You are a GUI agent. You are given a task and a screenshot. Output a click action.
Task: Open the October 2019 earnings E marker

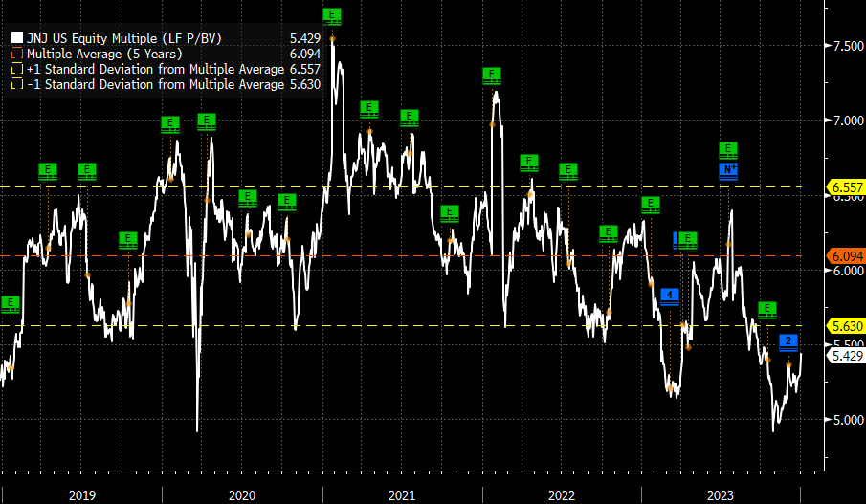(x=128, y=241)
